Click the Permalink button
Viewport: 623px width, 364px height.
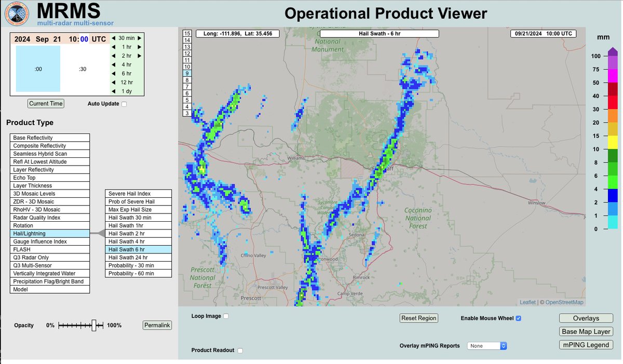[157, 325]
